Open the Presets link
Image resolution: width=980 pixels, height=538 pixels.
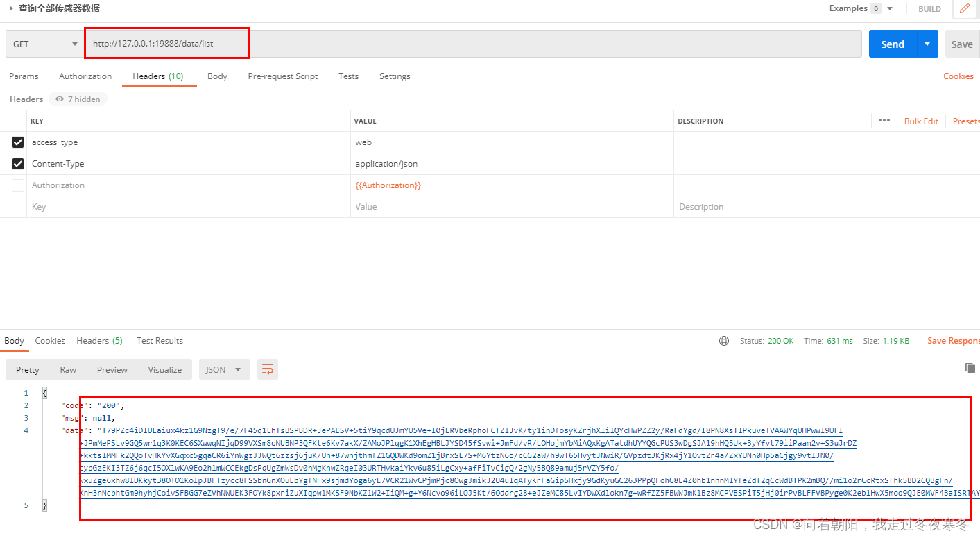coord(966,121)
